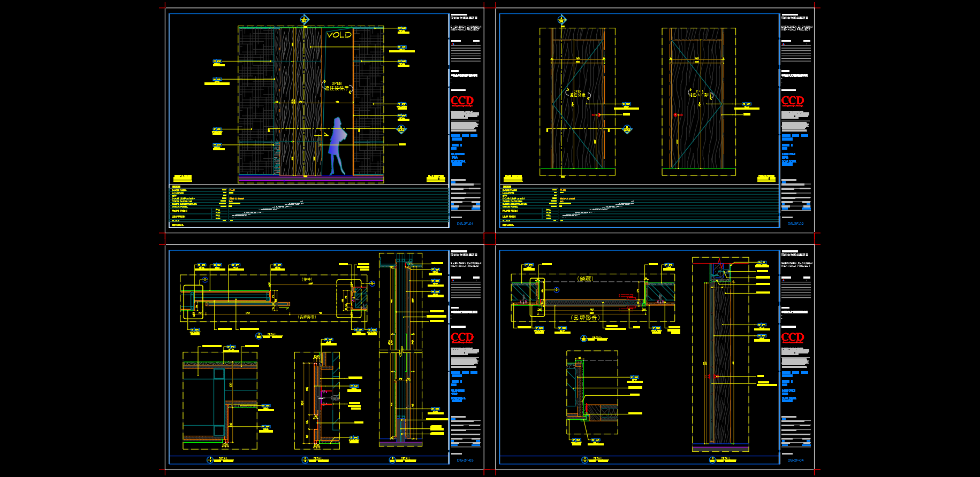Click the bottom-left DETAIL bubble on sheet DS-2F-03
This screenshot has height=477, width=980.
click(210, 460)
